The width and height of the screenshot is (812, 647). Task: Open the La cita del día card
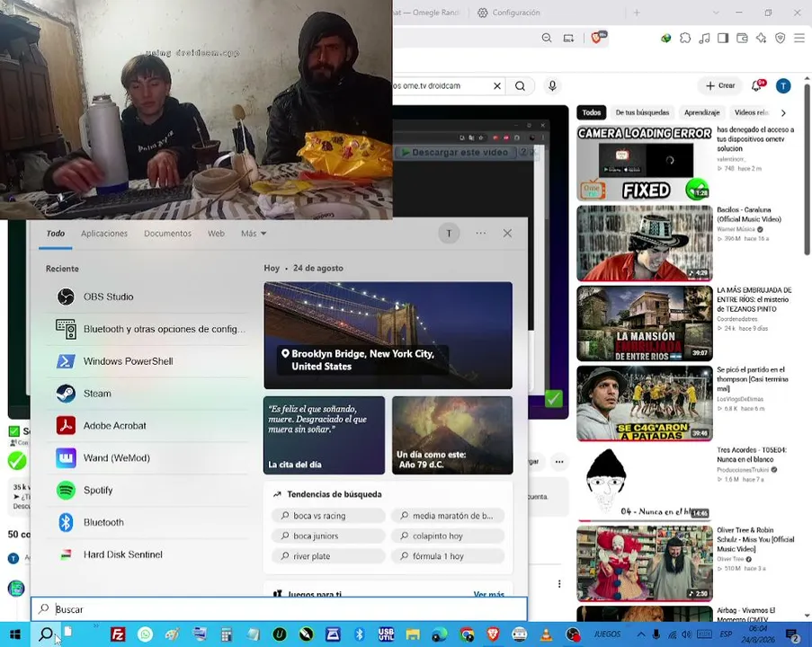coord(325,435)
